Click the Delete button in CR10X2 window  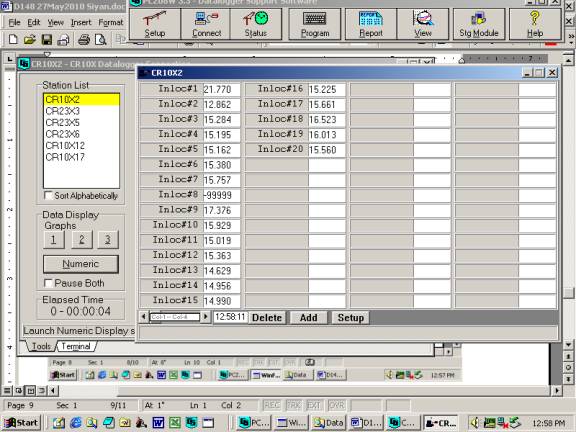267,317
